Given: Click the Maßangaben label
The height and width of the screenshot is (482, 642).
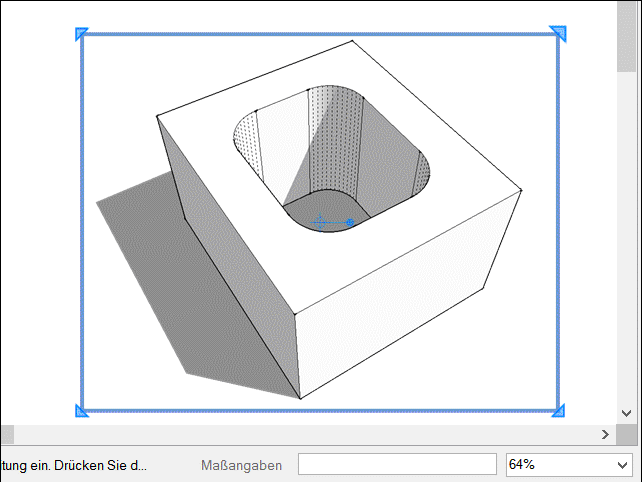Looking at the screenshot, I should [x=241, y=465].
